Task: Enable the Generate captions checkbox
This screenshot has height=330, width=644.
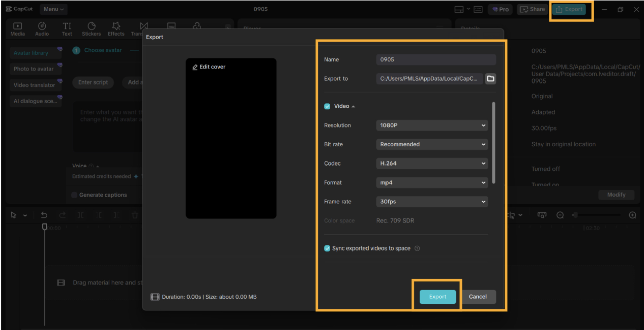Action: [74, 195]
